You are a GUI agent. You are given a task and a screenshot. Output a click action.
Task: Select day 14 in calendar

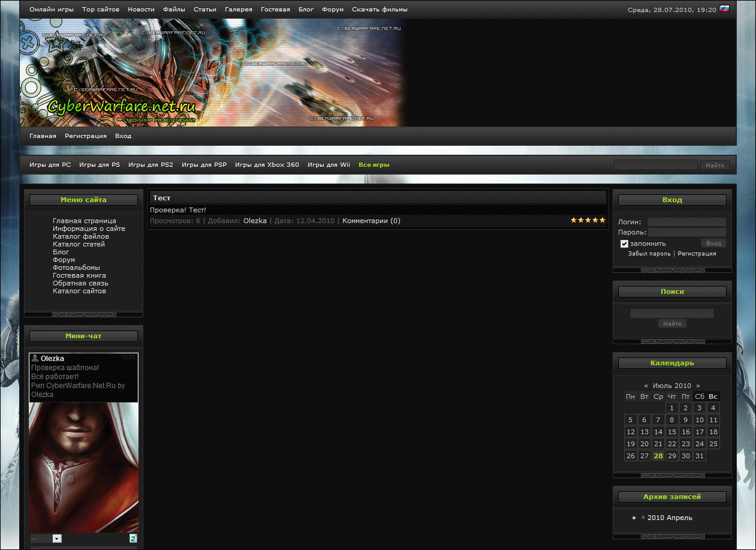tap(658, 432)
